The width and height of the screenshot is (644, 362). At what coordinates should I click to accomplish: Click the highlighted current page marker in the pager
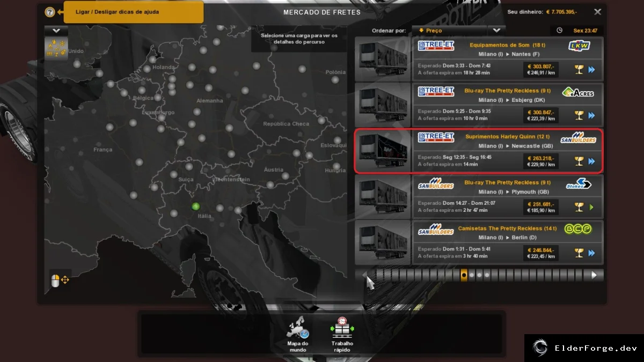(464, 275)
